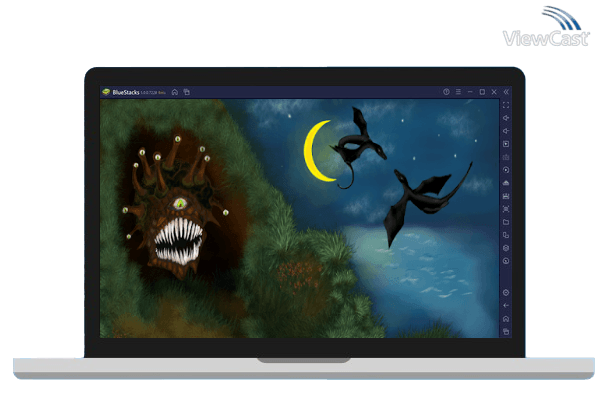The image size is (602, 414).
Task: Toggle full screen mode in the sidebar
Action: (506, 105)
